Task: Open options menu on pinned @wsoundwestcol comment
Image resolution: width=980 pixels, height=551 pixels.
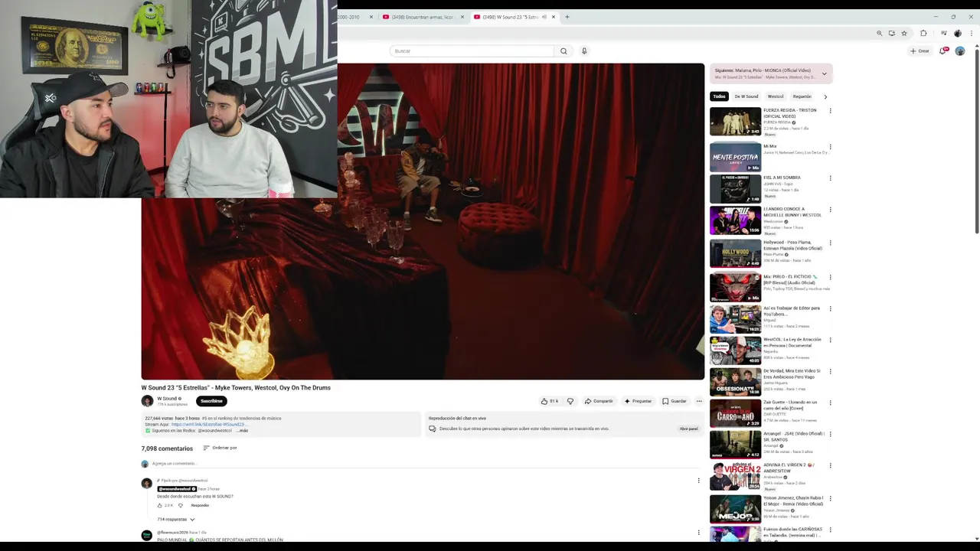Action: point(698,481)
